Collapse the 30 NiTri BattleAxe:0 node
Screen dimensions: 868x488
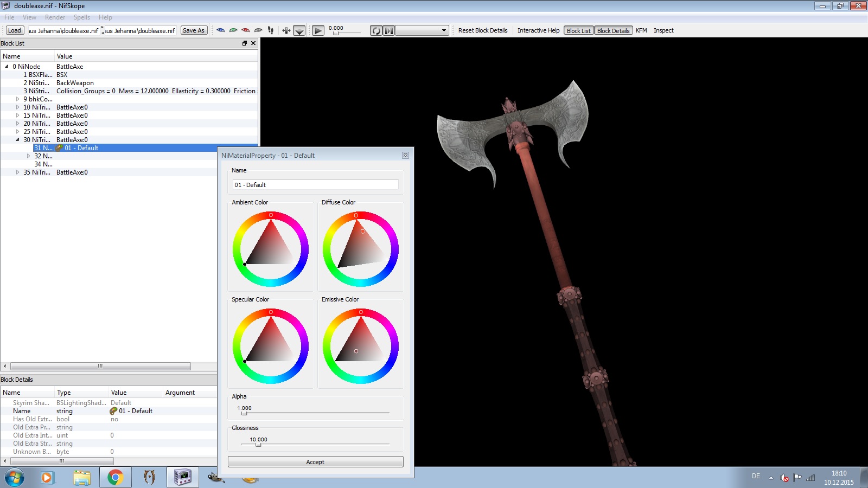click(x=17, y=140)
